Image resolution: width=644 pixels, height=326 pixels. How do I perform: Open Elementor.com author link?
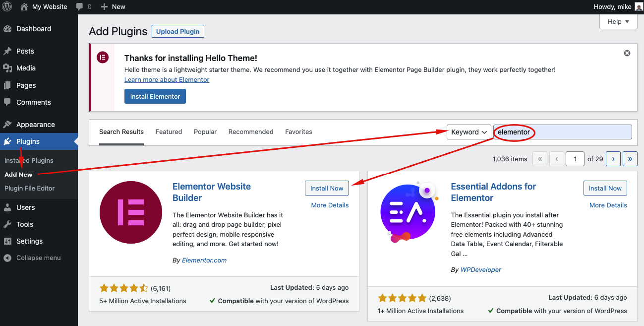point(204,260)
